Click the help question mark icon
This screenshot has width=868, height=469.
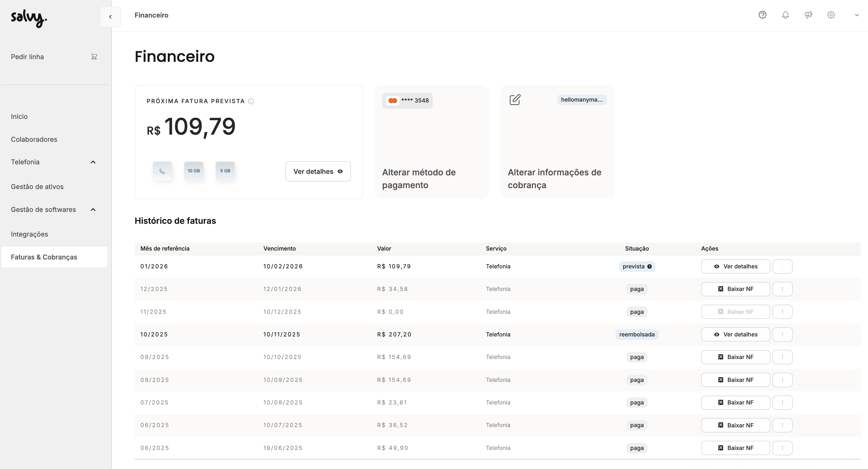tap(762, 15)
